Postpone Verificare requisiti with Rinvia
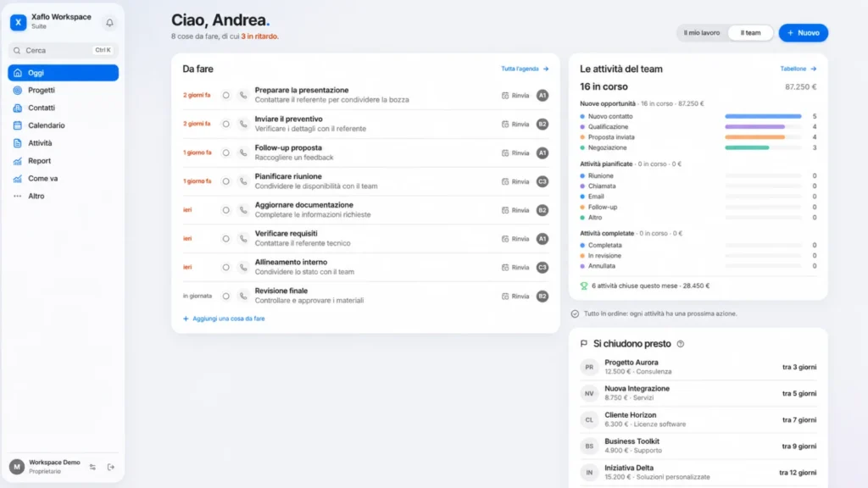Image resolution: width=868 pixels, height=488 pixels. click(x=515, y=238)
